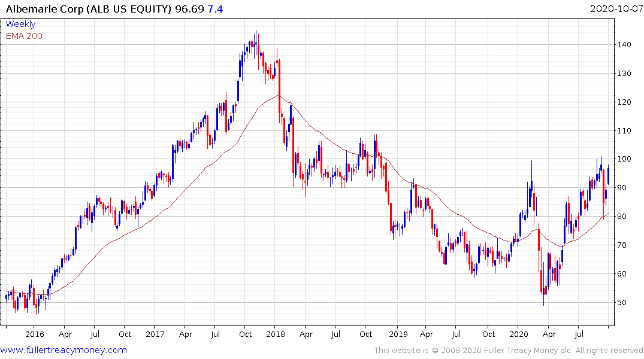Image resolution: width=644 pixels, height=359 pixels.
Task: Select the 96.69 last price value
Action: (x=189, y=9)
